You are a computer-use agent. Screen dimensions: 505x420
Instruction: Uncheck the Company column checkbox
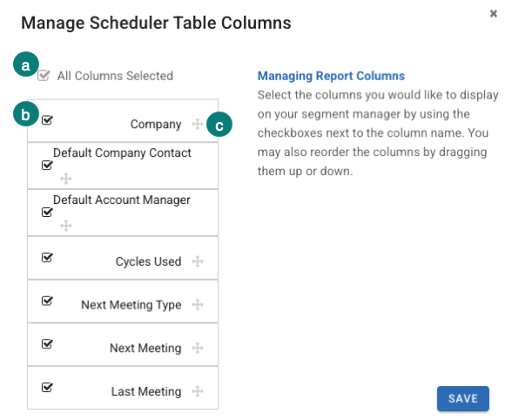pos(47,120)
